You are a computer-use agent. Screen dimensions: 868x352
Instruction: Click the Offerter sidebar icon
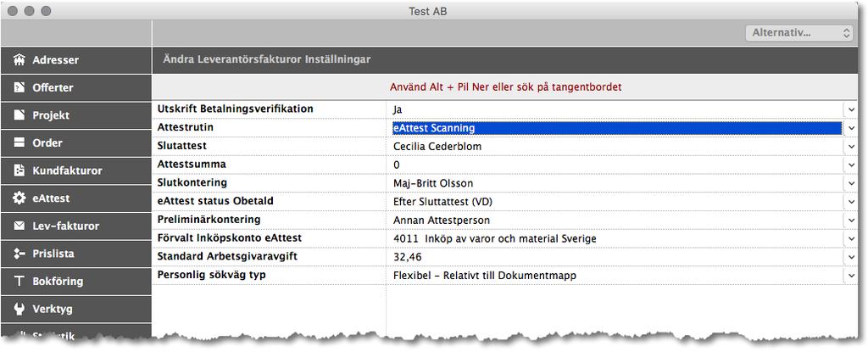click(19, 87)
